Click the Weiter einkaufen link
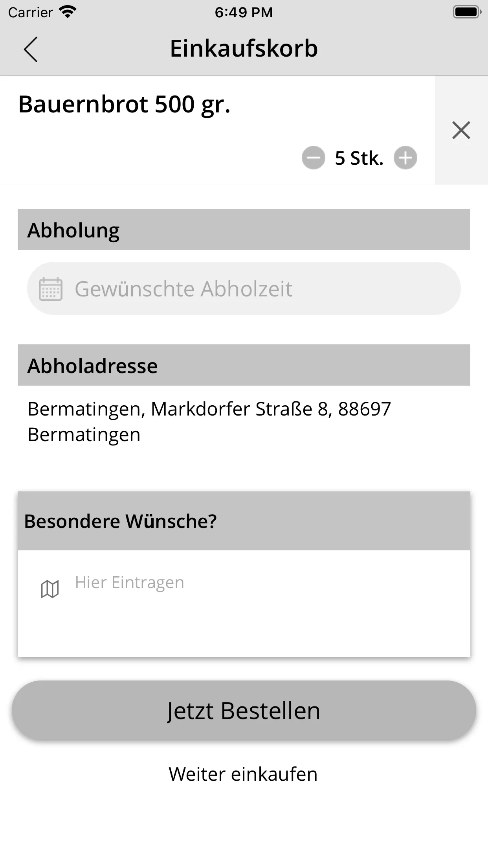Screen dimensions: 488x868 tap(244, 774)
